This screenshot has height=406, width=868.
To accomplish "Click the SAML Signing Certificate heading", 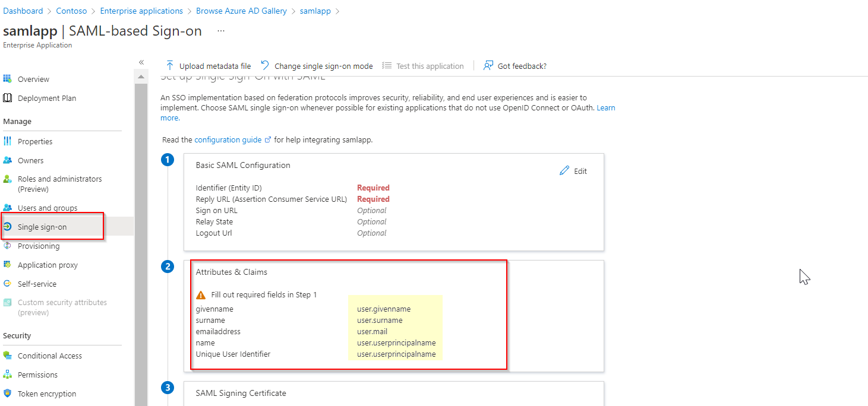I will [241, 393].
